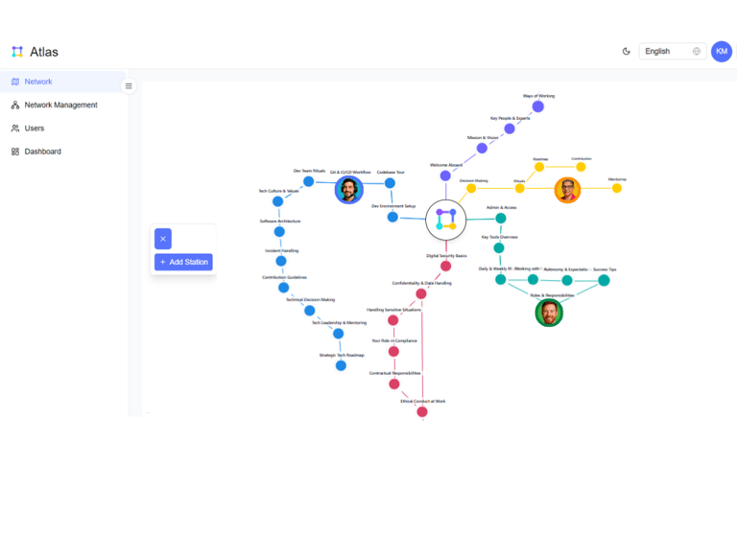Select the Decision Making station
The height and width of the screenshot is (560, 737).
pos(471,188)
